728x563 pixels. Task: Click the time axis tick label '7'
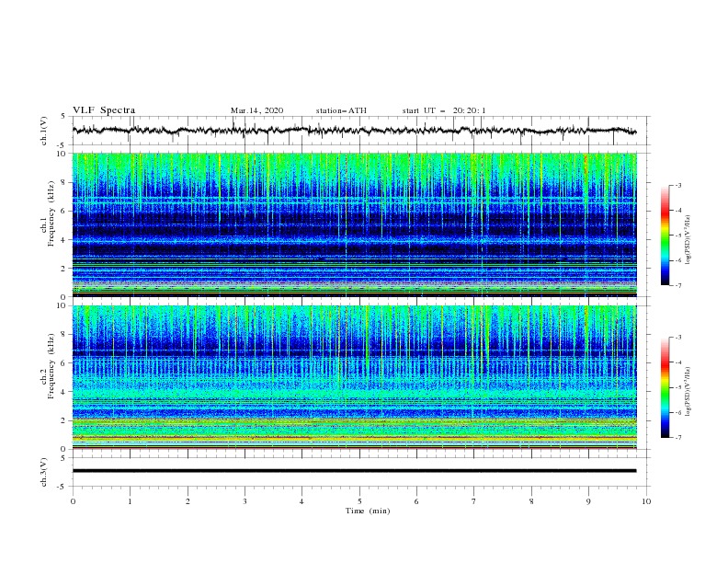tap(474, 501)
